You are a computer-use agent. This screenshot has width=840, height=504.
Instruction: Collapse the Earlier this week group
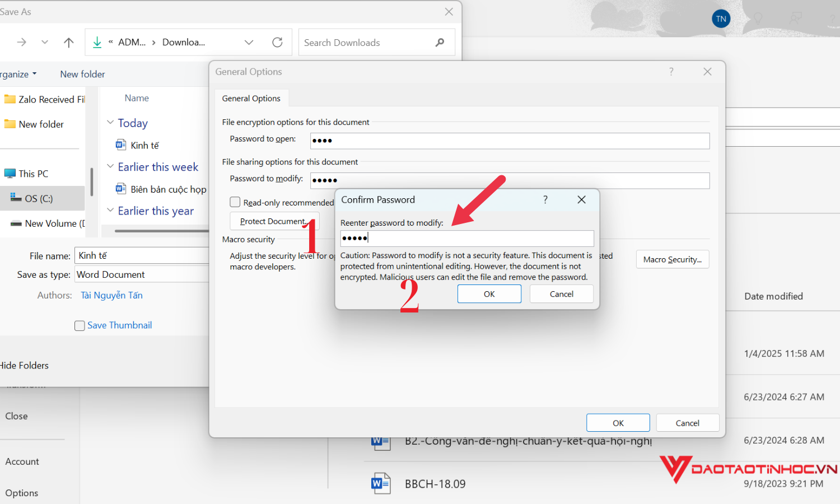[x=110, y=166]
